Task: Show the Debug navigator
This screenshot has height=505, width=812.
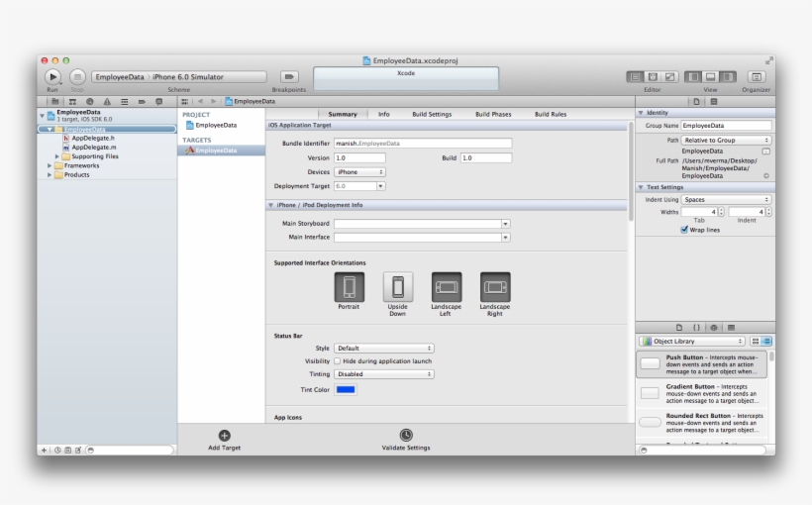Action: (x=125, y=102)
